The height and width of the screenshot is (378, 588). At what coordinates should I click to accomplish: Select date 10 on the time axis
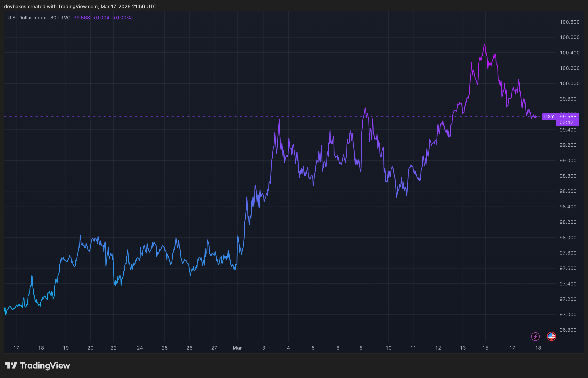[x=388, y=348]
